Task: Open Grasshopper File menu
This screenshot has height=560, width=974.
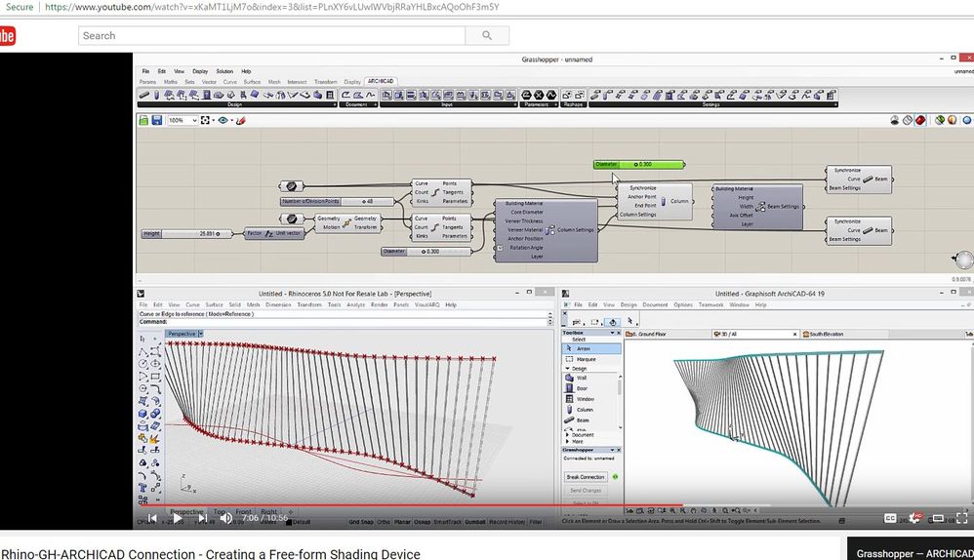Action: pyautogui.click(x=145, y=71)
